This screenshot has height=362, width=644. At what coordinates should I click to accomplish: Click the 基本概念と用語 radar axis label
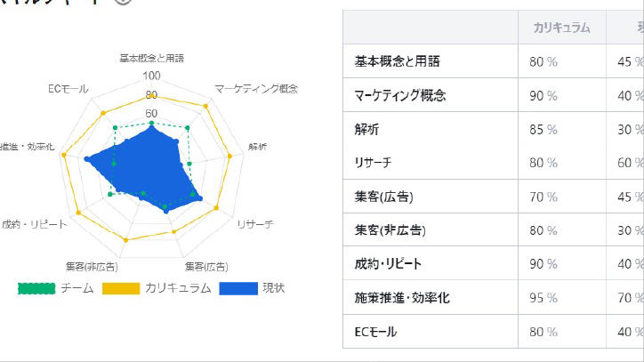151,58
